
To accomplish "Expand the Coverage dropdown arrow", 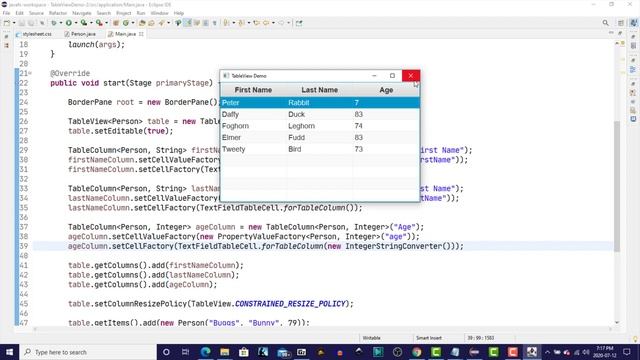I will pyautogui.click(x=91, y=23).
